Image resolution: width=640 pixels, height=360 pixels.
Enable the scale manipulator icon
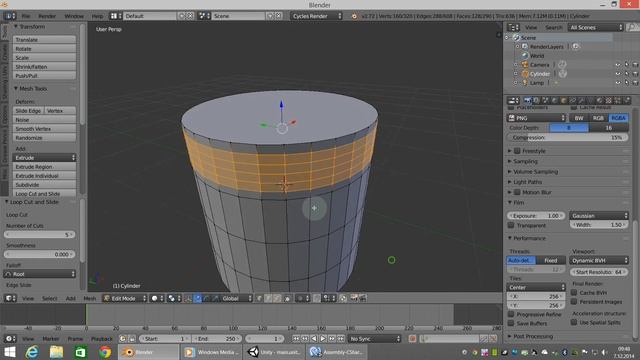tap(216, 298)
